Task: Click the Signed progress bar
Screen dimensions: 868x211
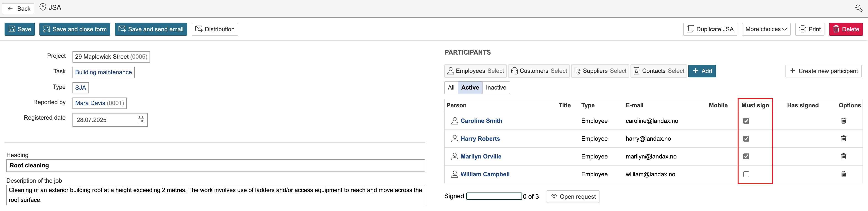Action: coord(494,196)
